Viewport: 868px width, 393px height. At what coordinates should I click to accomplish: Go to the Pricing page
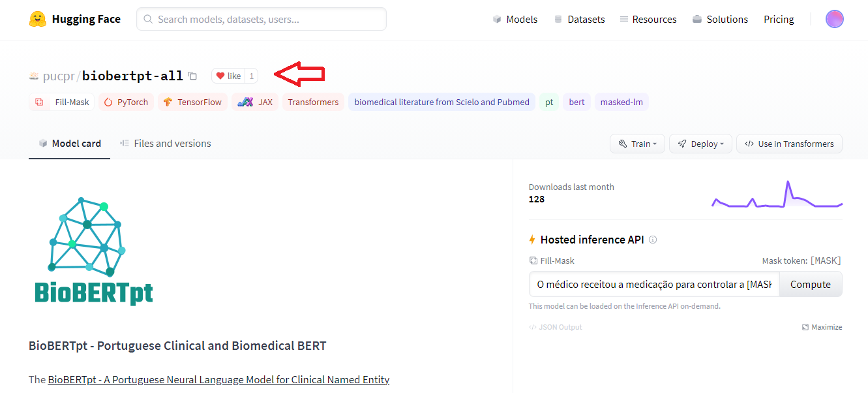click(779, 20)
